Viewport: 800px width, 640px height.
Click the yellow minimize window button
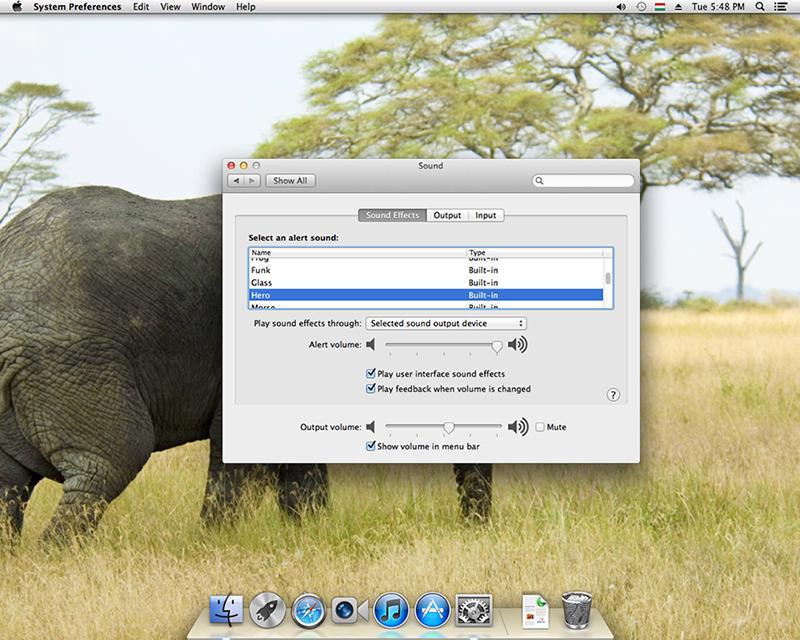pyautogui.click(x=243, y=165)
